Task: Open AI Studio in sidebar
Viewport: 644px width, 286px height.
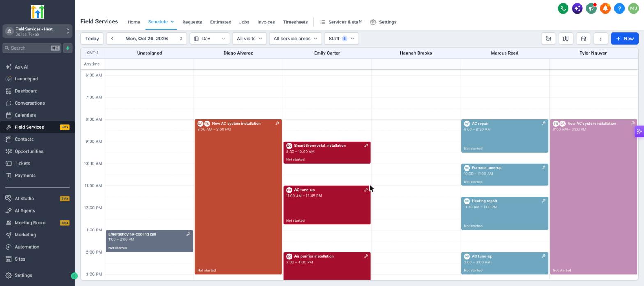Action: point(37,199)
